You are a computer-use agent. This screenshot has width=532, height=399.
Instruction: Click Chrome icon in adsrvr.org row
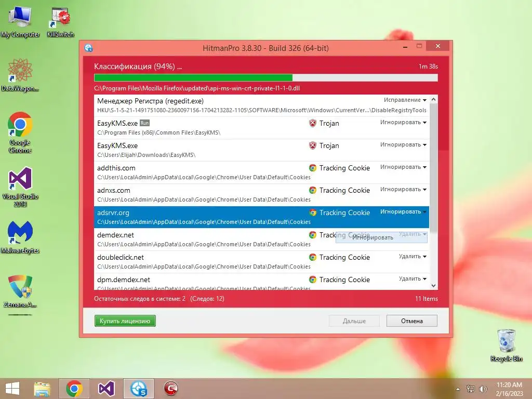[313, 212]
